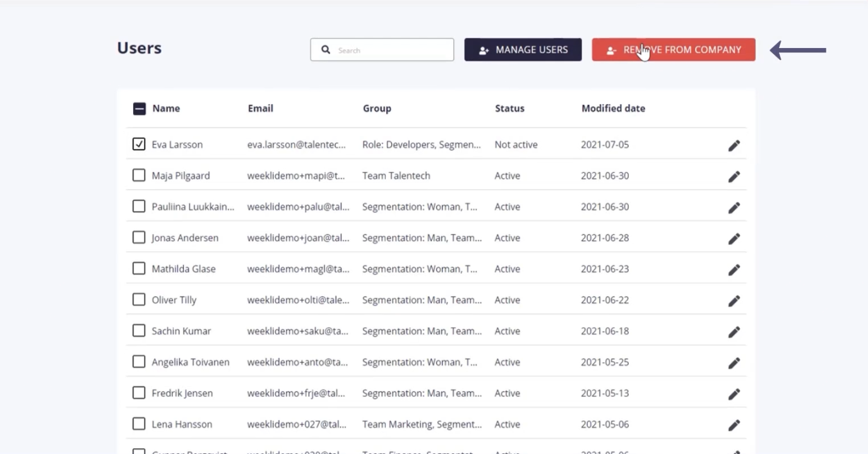868x454 pixels.
Task: Click the magnifier icon in Search box
Action: pyautogui.click(x=326, y=50)
